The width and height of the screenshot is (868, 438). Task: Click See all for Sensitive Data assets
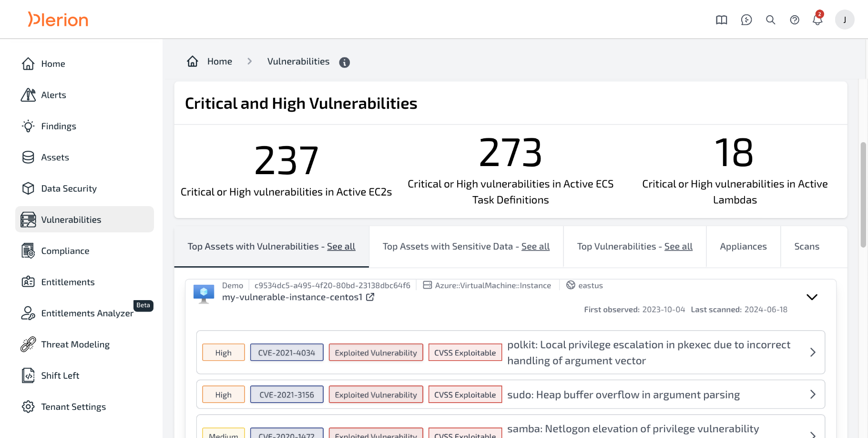click(x=535, y=247)
